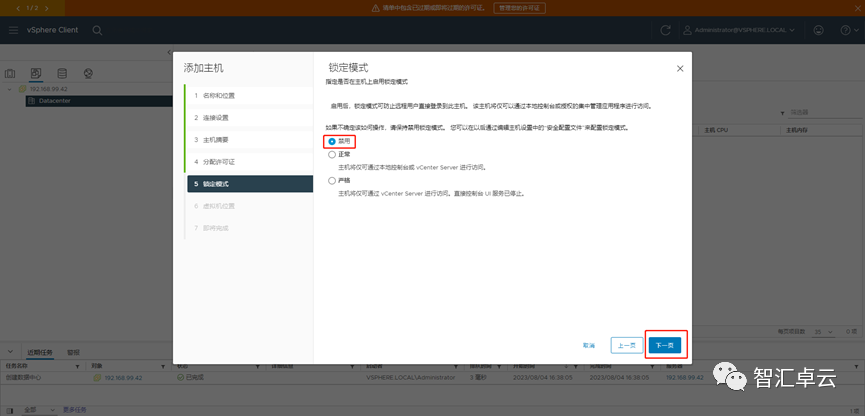Open the help question mark menu

tap(848, 30)
